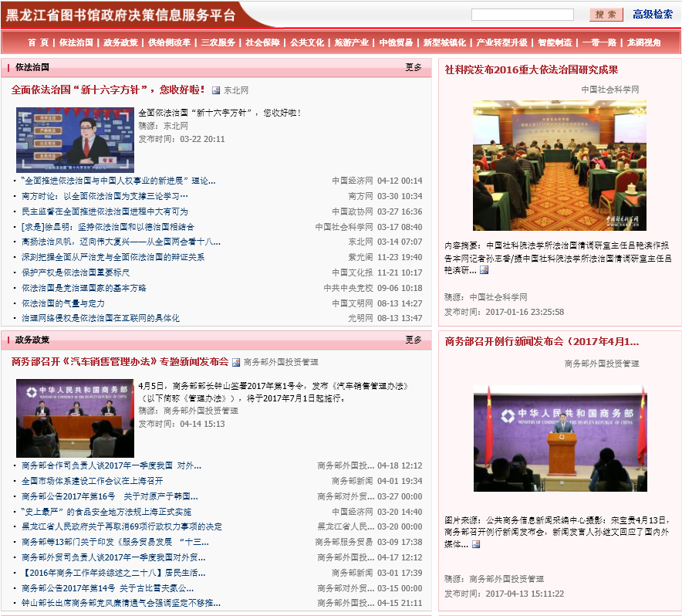The image size is (682, 616).
Task: Open article 依法治国的气量与定力
Action: [x=63, y=303]
